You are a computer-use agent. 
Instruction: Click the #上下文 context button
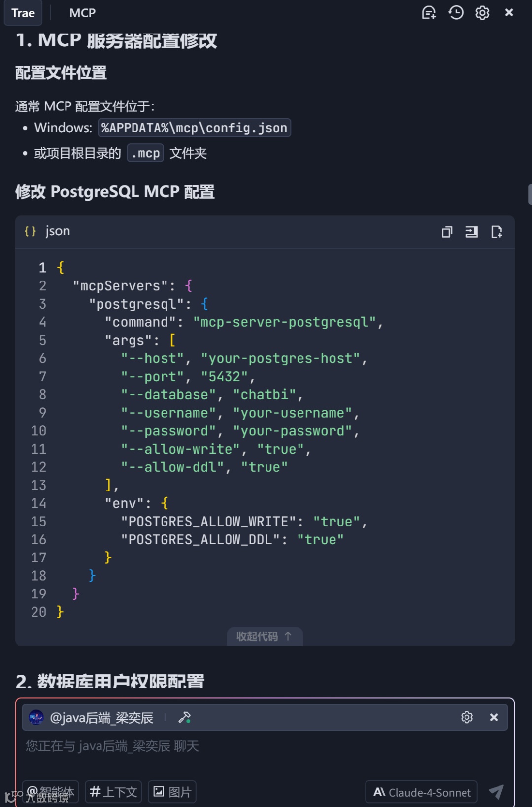tap(113, 792)
